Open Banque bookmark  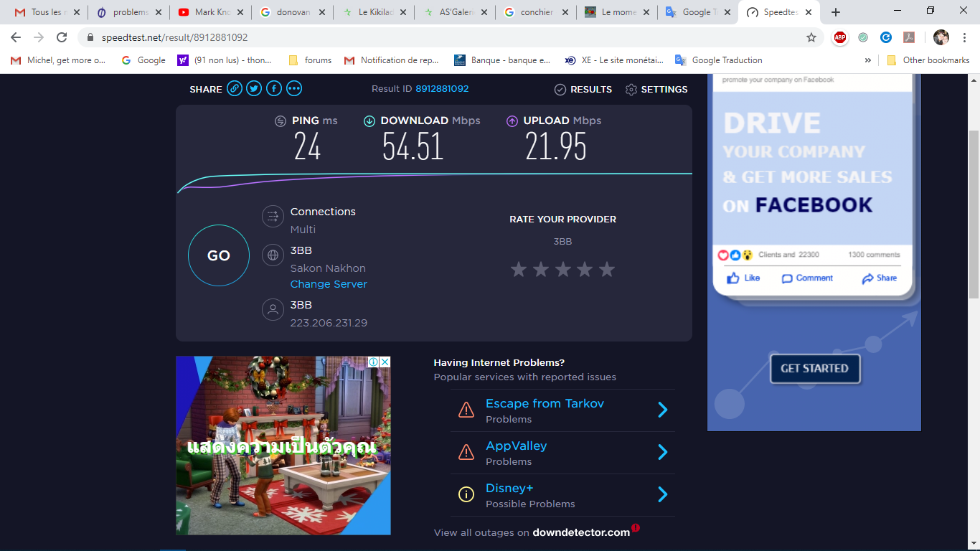[x=503, y=60]
